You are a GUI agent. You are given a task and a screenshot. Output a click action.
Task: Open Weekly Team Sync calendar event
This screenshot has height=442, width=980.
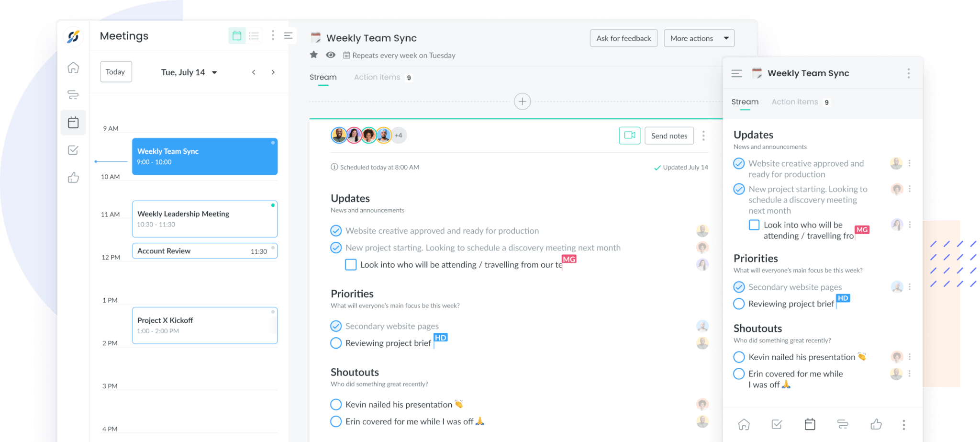point(205,157)
